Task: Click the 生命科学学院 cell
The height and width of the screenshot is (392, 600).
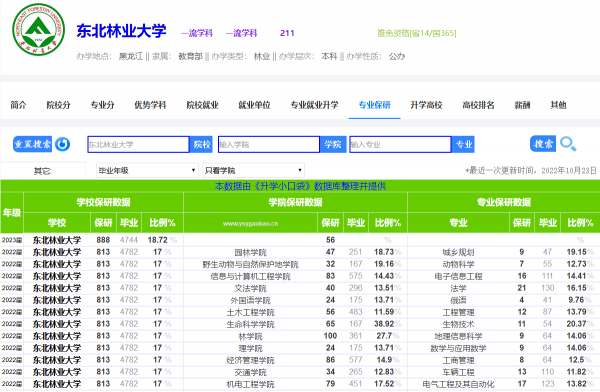Action: (250, 324)
